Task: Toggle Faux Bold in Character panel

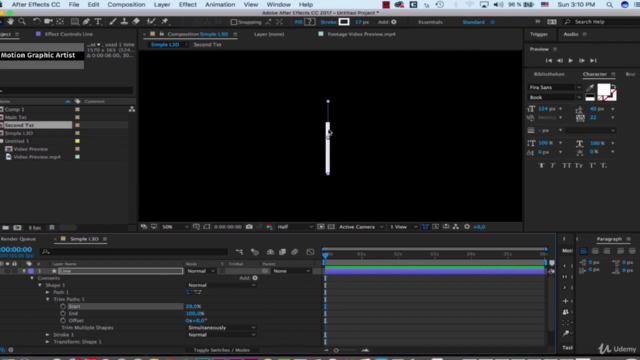Action: tap(542, 165)
